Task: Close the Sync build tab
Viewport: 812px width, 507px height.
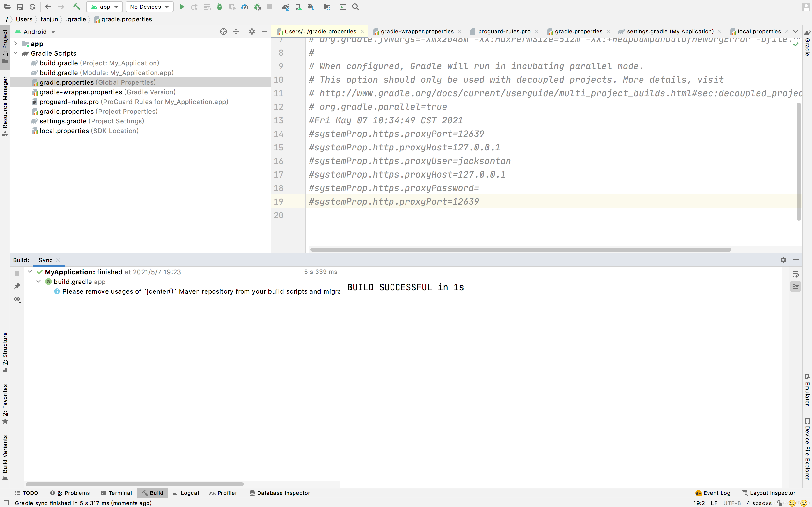Action: [58, 260]
